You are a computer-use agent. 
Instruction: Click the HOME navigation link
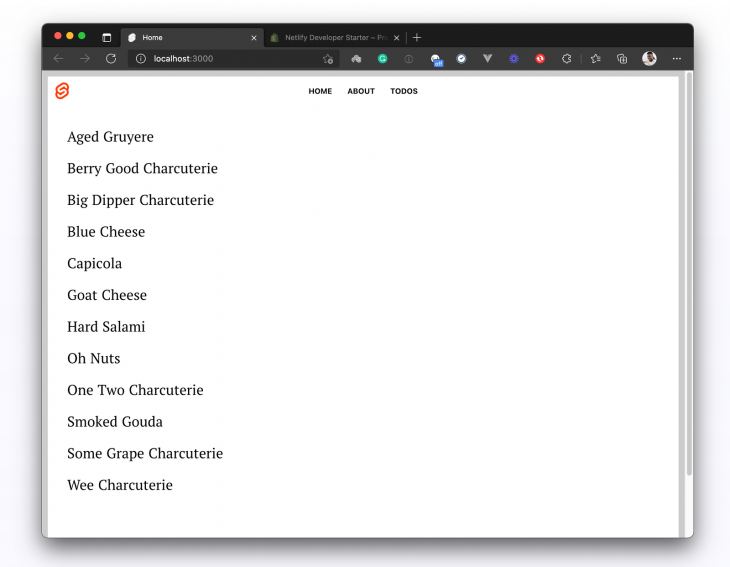click(320, 91)
